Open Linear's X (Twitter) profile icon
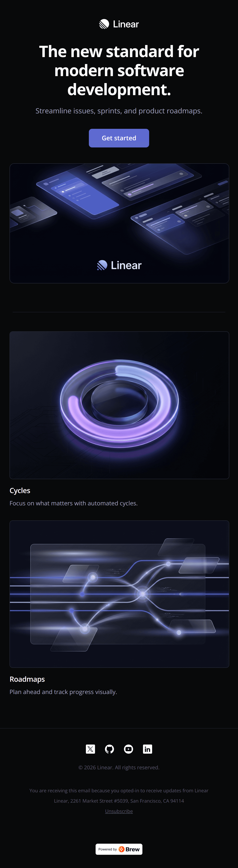Image resolution: width=238 pixels, height=868 pixels. tap(90, 749)
